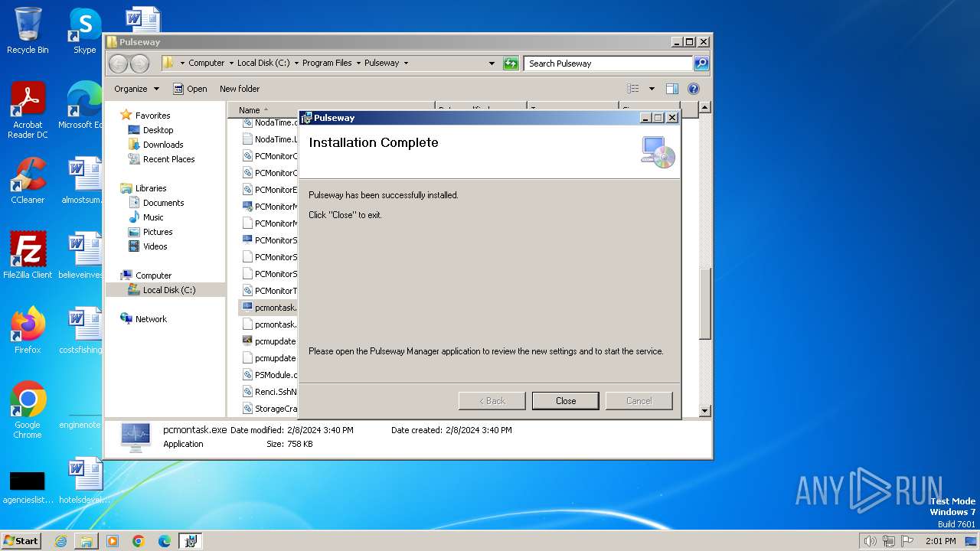The image size is (980, 551).
Task: Expand the Local Disk (C:) breadcrumb arrow
Action: click(296, 64)
